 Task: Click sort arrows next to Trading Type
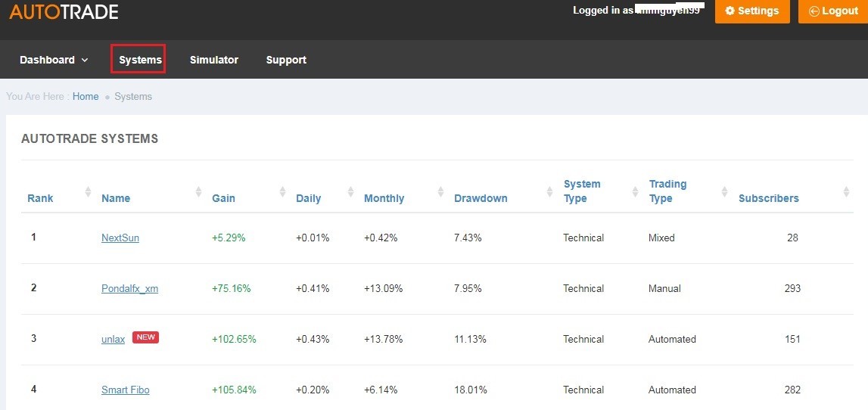pos(724,192)
